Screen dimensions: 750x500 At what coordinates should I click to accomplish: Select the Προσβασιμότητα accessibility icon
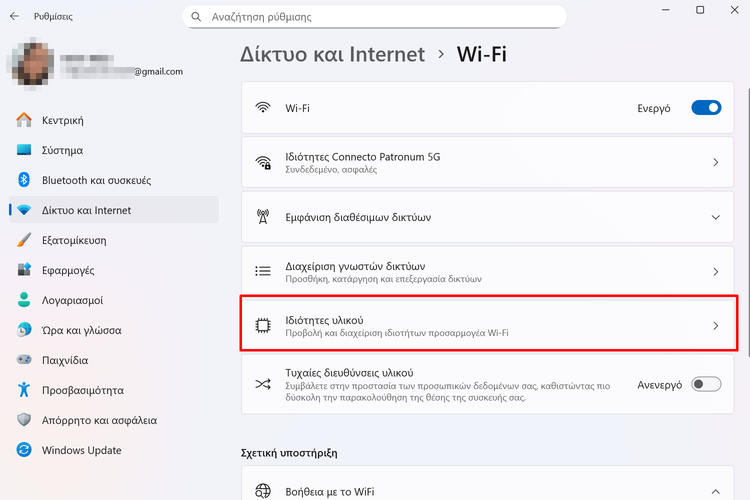point(25,390)
